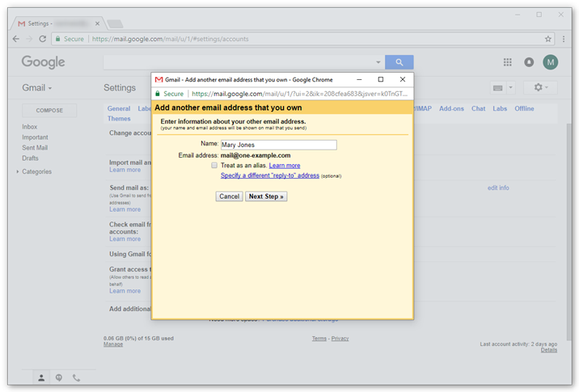This screenshot has width=579, height=392.
Task: Click the blue search magnifier button
Action: point(399,62)
